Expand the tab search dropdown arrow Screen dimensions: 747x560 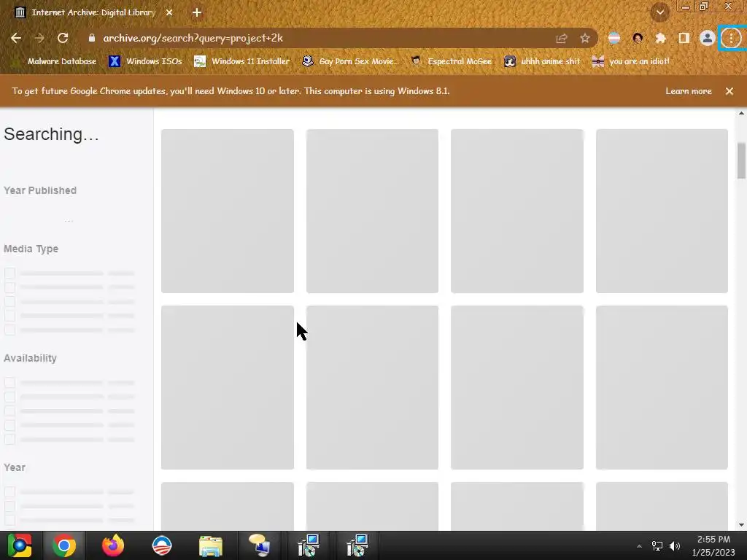pyautogui.click(x=659, y=12)
